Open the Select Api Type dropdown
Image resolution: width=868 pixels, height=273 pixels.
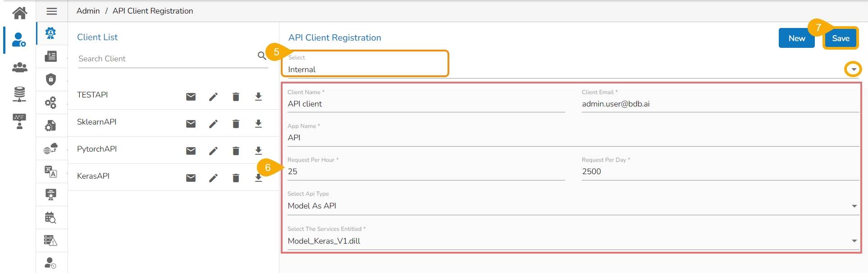point(854,206)
